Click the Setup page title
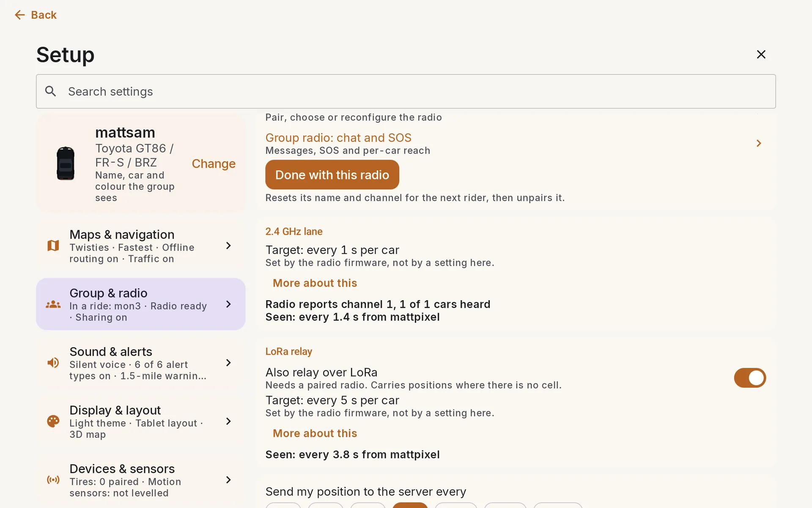812x508 pixels. (x=65, y=55)
